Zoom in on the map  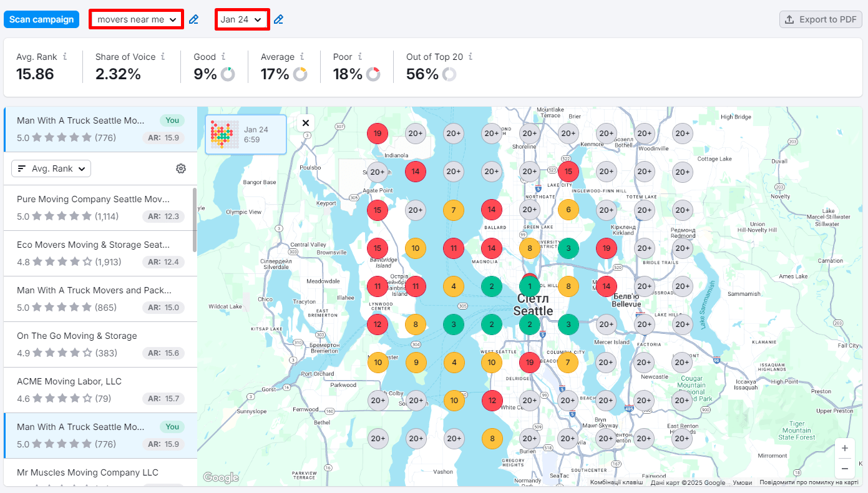pos(844,448)
